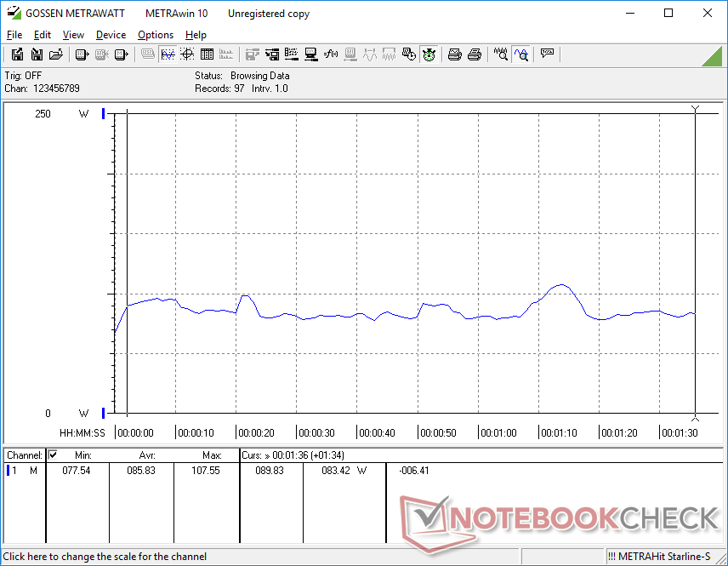Toggle the green alarm clock icon
The height and width of the screenshot is (566, 728).
coord(429,54)
